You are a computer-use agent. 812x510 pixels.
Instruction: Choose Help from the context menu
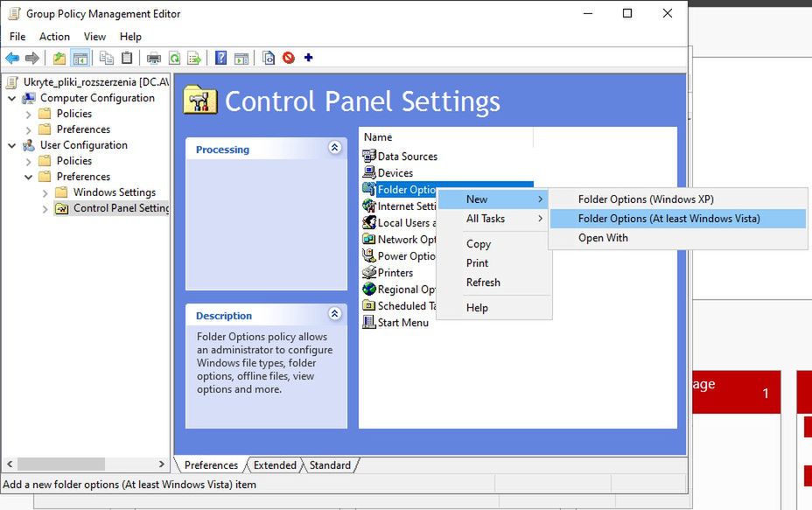click(x=494, y=308)
